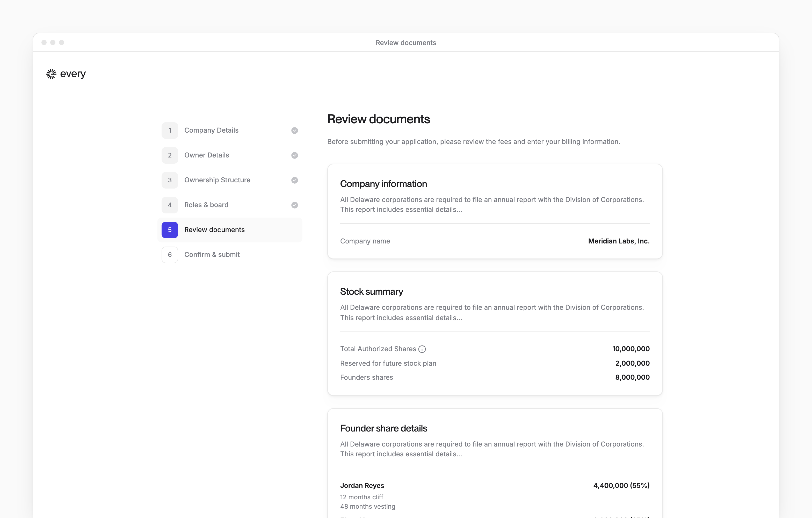This screenshot has height=518, width=812.
Task: Click step number 6 badge
Action: pos(170,255)
